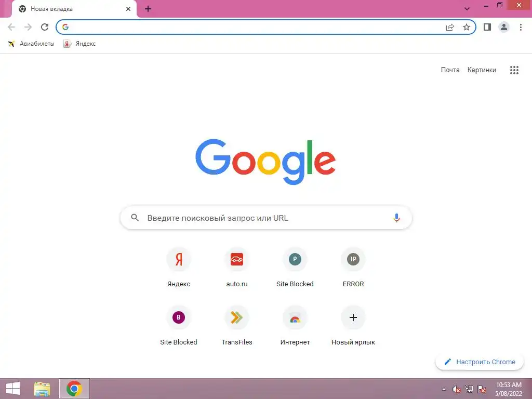
Task: Open the Action Center flag icon
Action: point(482,389)
